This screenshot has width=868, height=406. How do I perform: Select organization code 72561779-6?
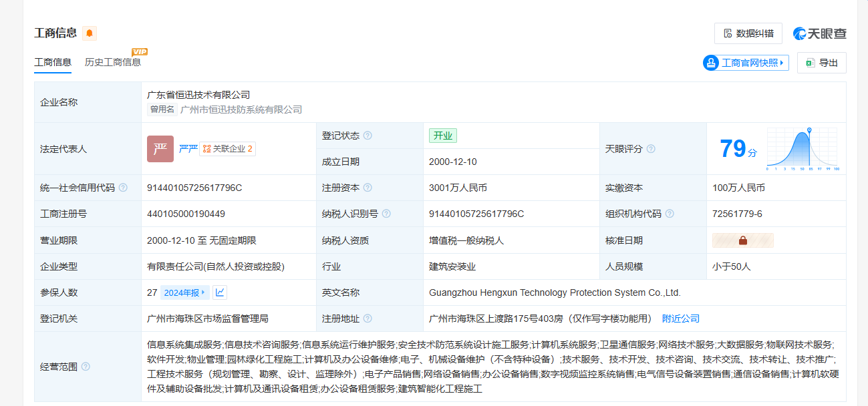(x=737, y=214)
